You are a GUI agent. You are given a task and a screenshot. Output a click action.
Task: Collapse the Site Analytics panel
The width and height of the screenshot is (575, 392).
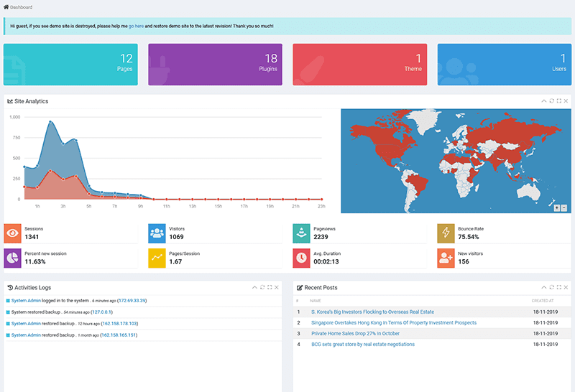pyautogui.click(x=543, y=101)
